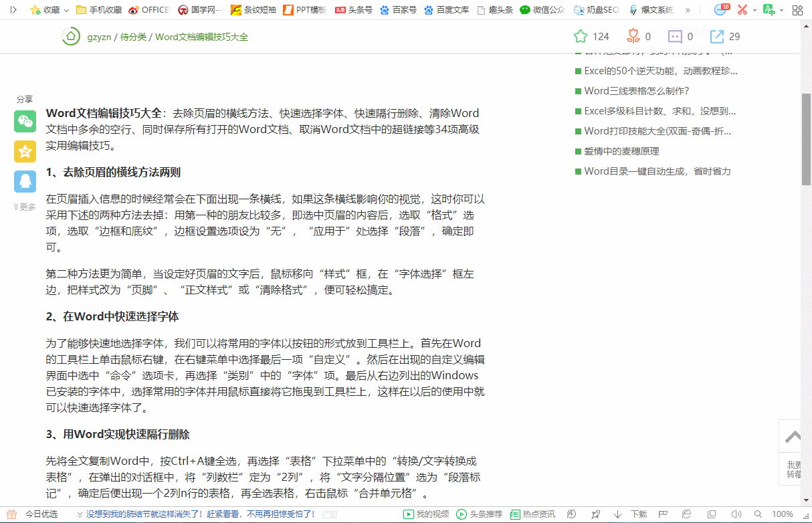Open 我的视频 in the status bar
Viewport: 812px width, 523px height.
pos(426,514)
